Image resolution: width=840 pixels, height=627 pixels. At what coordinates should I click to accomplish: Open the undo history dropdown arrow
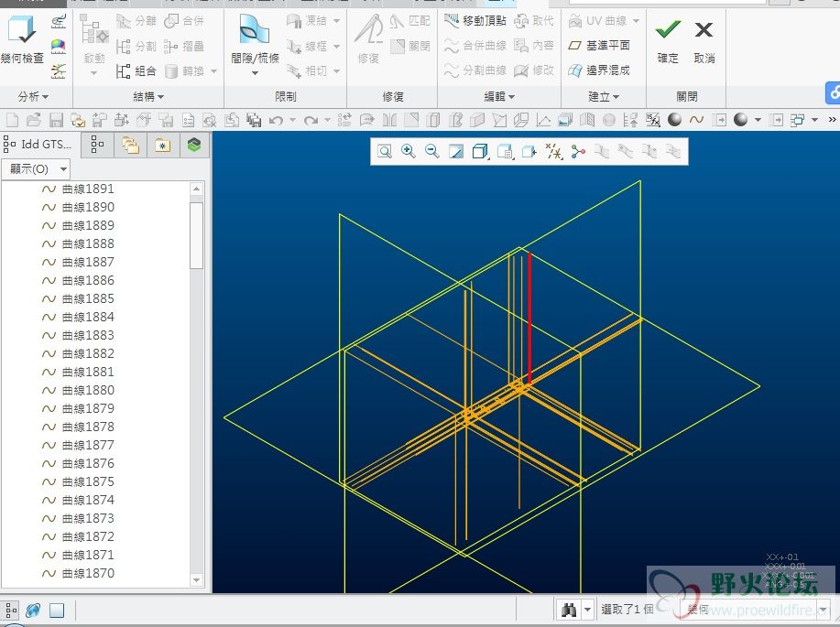pyautogui.click(x=292, y=120)
